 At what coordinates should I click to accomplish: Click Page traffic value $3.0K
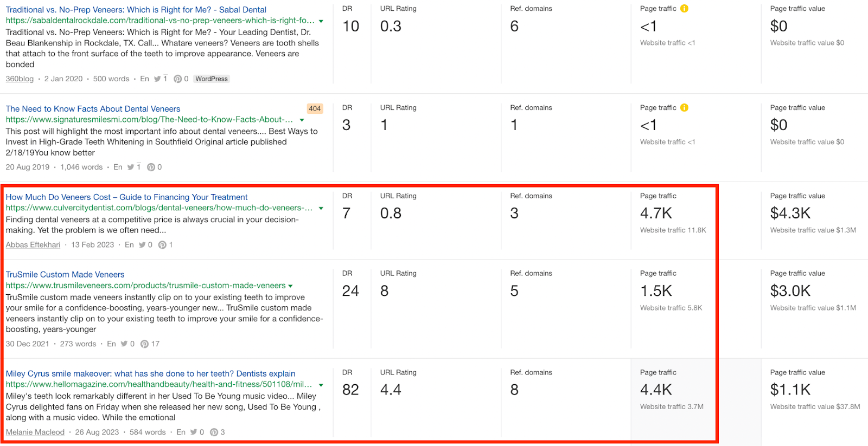pos(790,291)
